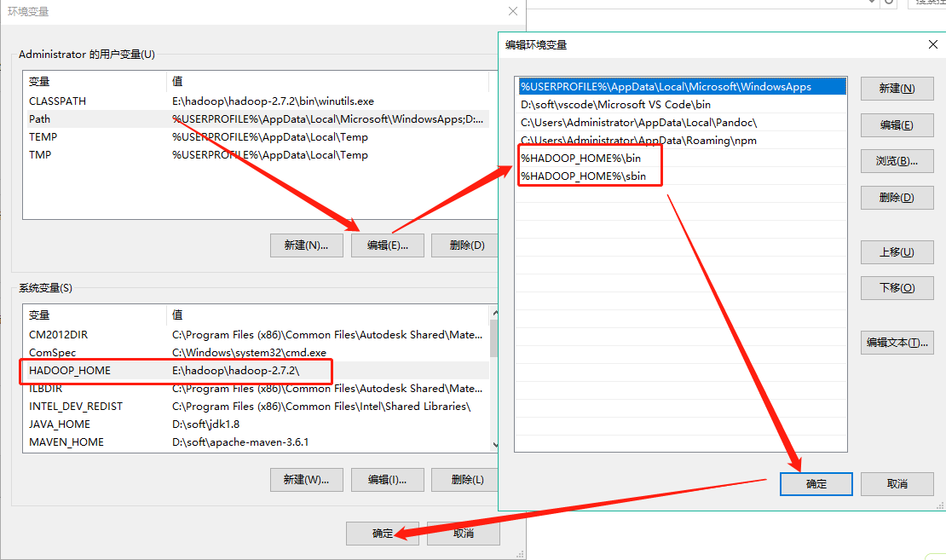Select the JAVA_HOME system variable row
946x560 pixels.
256,424
